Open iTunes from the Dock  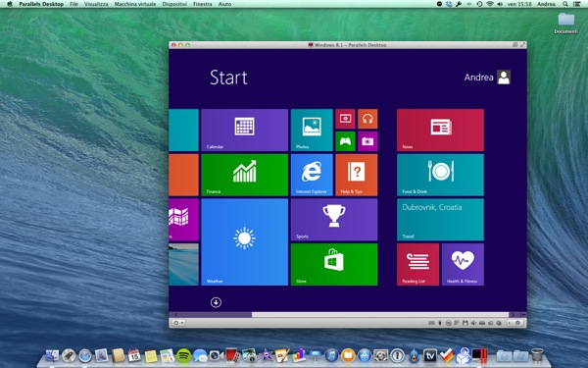pyautogui.click(x=331, y=355)
